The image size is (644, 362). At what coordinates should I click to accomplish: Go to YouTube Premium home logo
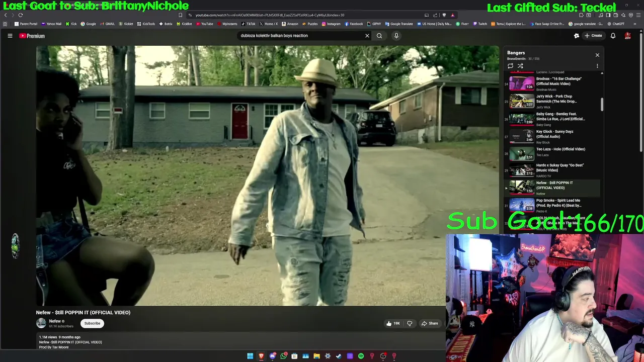coord(32,36)
